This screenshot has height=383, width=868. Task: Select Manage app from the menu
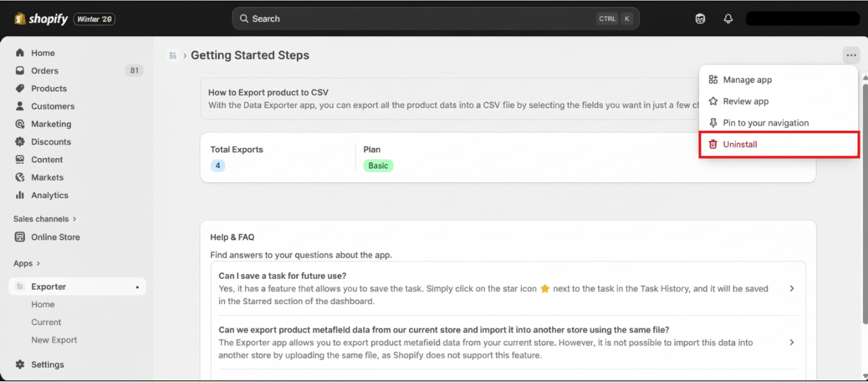point(779,79)
